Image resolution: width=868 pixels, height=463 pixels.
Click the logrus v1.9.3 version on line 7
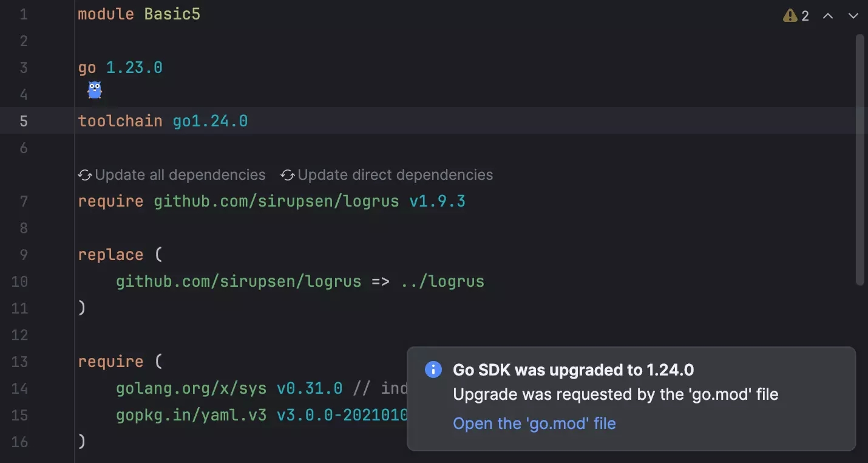[437, 201]
